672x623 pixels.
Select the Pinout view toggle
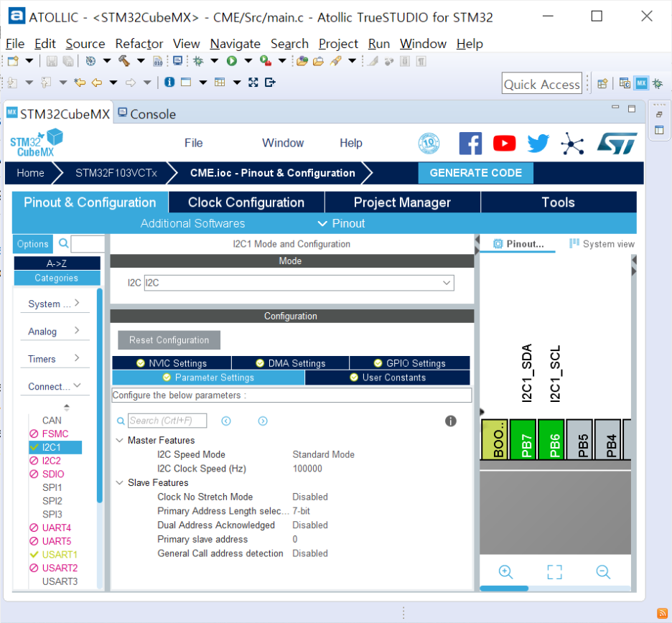click(518, 244)
